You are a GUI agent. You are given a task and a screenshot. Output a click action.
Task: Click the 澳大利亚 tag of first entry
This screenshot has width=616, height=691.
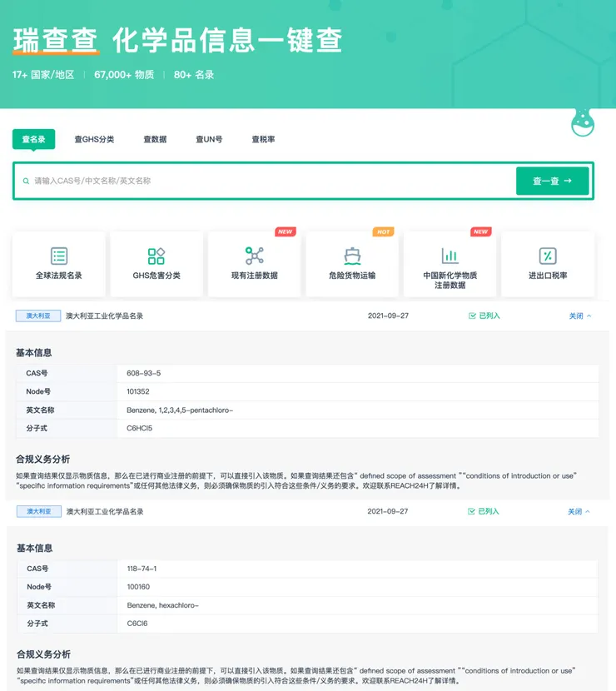click(38, 316)
